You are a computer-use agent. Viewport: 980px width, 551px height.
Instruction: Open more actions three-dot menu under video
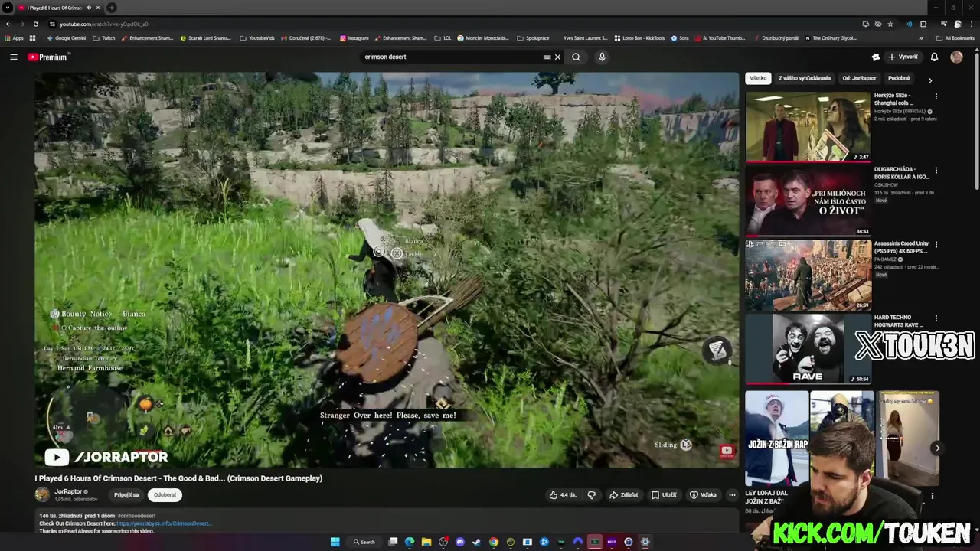point(732,495)
